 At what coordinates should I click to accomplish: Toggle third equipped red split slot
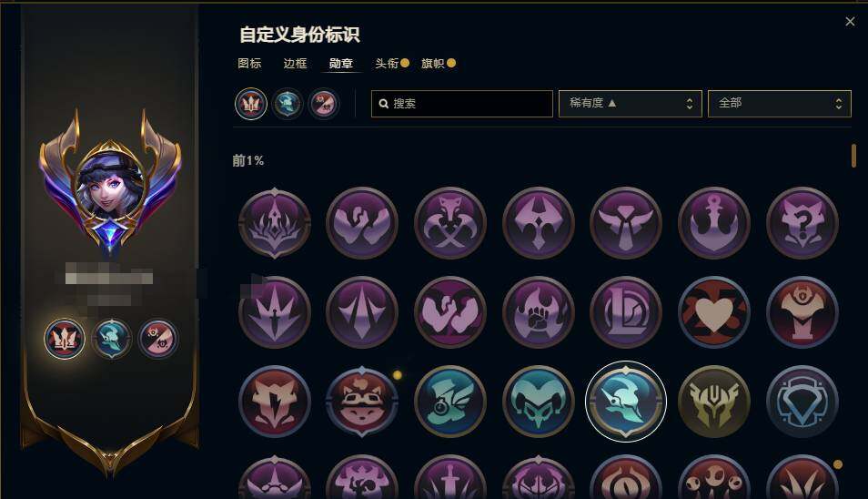324,104
